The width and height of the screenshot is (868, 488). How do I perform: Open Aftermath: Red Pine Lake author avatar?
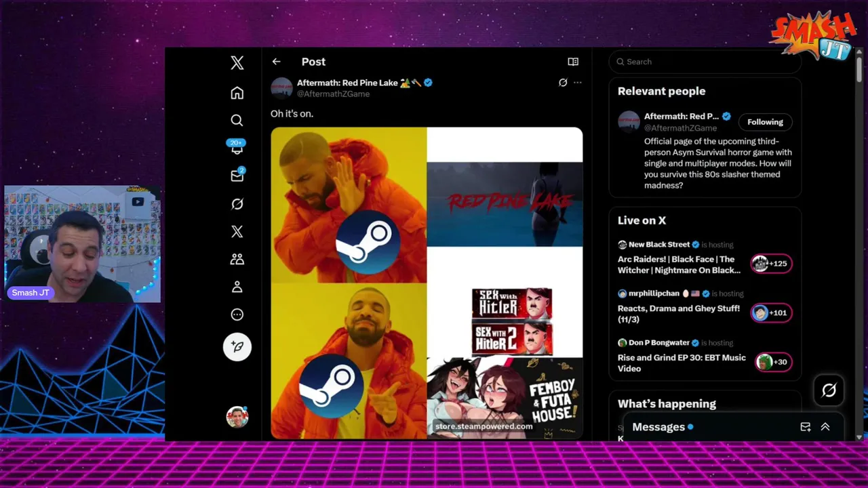[x=281, y=88]
